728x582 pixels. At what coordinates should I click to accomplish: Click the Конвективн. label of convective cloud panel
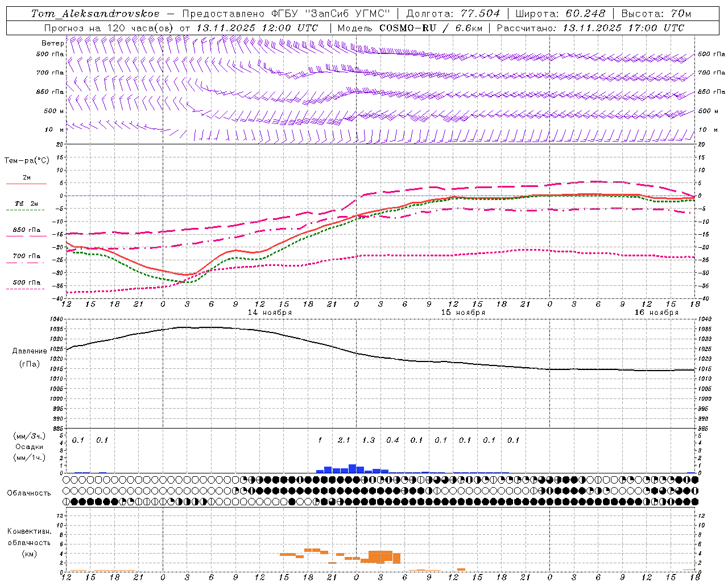(30, 531)
